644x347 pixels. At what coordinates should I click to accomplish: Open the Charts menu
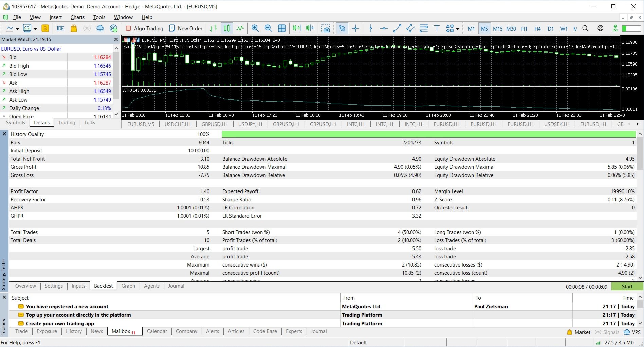point(77,17)
